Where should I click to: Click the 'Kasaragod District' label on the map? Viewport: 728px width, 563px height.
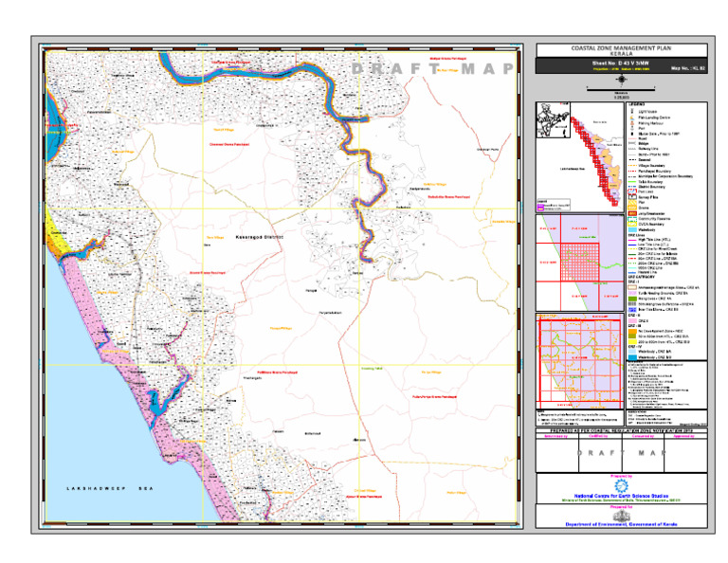[259, 237]
